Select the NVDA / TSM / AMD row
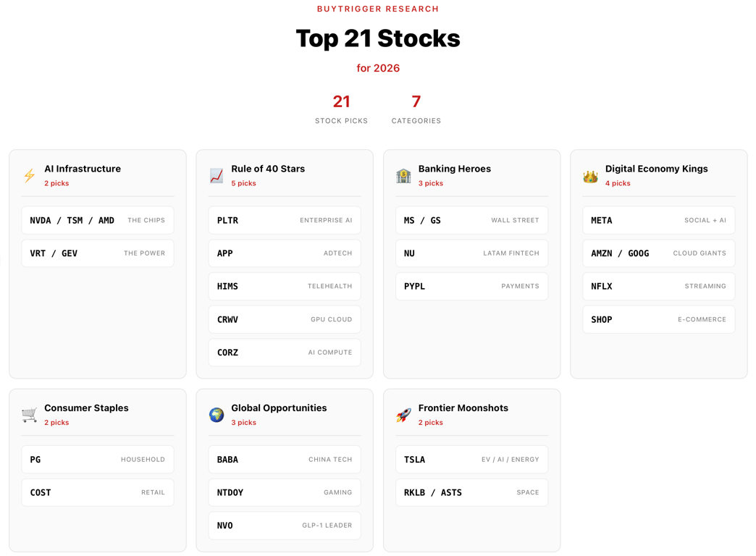This screenshot has height=556, width=756. coord(97,220)
